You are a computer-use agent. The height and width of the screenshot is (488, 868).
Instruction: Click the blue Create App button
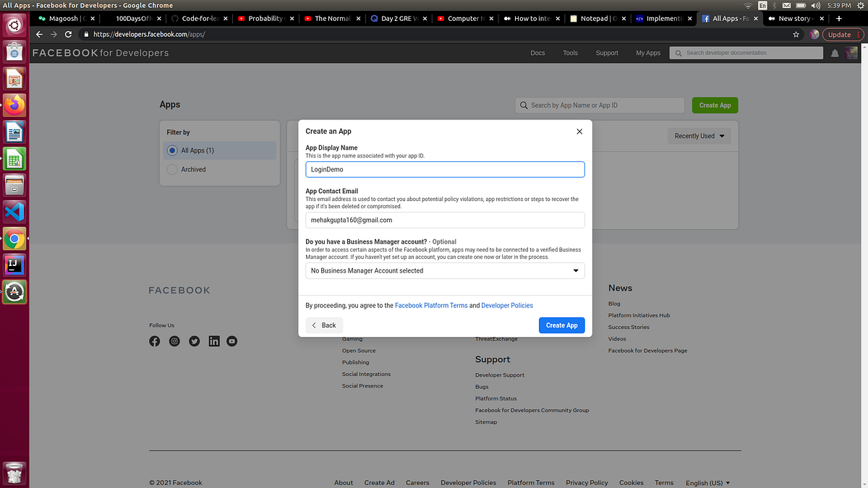(561, 325)
